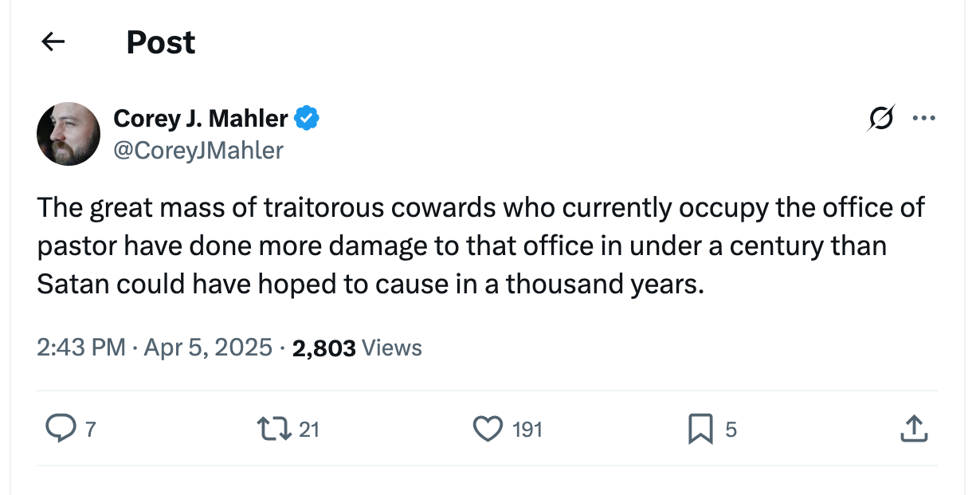Like the post with heart icon
Screen dimensions: 980x495
(486, 430)
